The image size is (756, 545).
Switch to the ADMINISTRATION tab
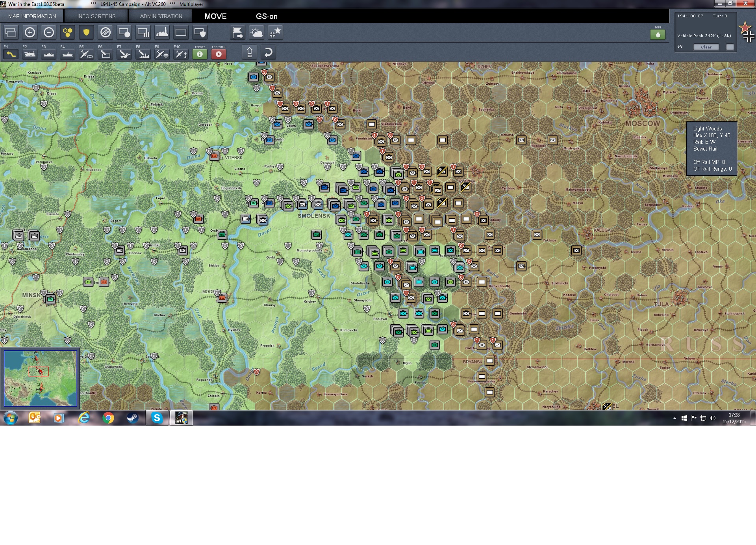161,16
